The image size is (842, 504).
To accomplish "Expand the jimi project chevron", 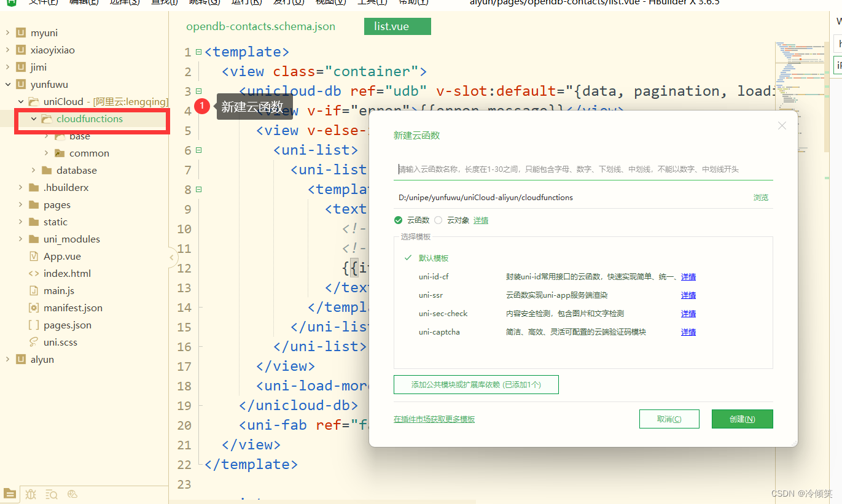I will [x=7, y=67].
